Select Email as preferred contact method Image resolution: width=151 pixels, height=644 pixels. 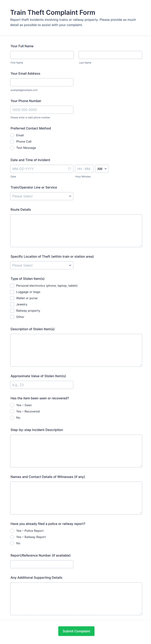click(x=12, y=135)
